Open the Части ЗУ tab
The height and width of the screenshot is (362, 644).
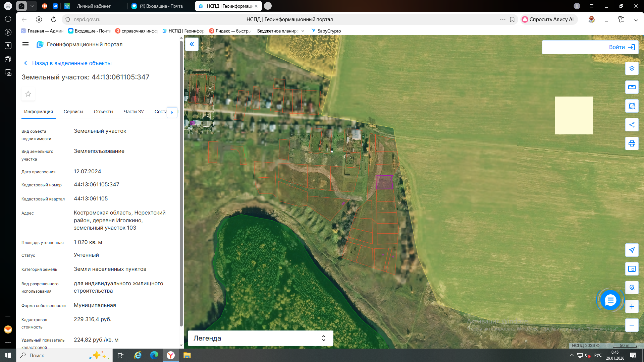tap(133, 112)
